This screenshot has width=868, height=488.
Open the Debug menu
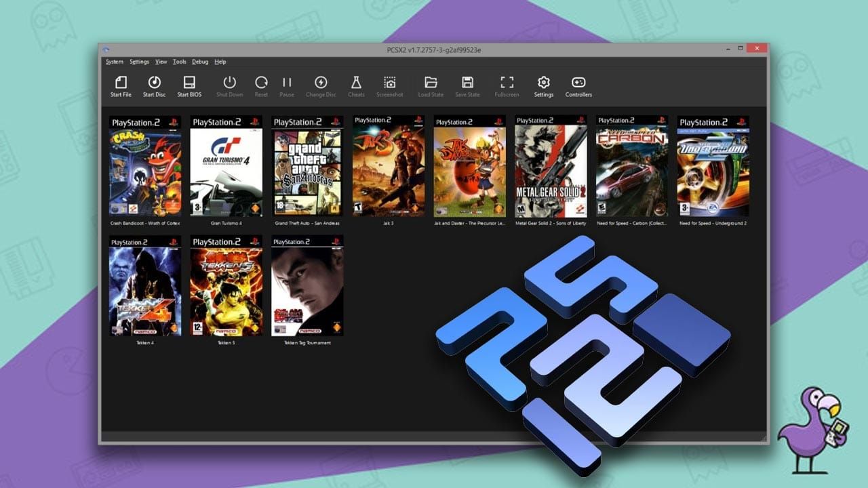[x=200, y=61]
